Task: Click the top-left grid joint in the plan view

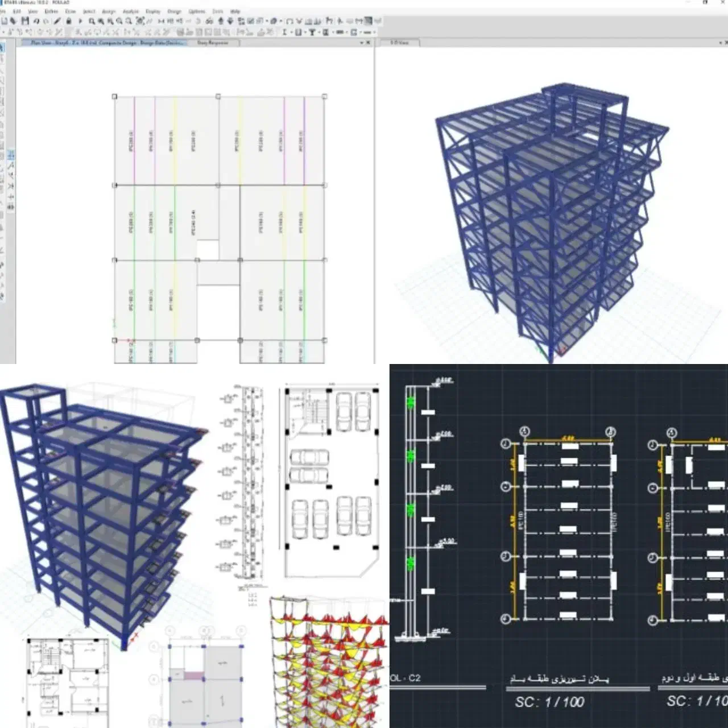Action: (114, 97)
